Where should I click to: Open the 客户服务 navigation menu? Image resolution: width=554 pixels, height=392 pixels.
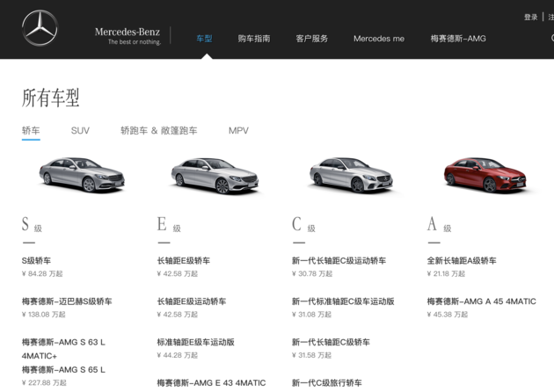[x=311, y=39]
